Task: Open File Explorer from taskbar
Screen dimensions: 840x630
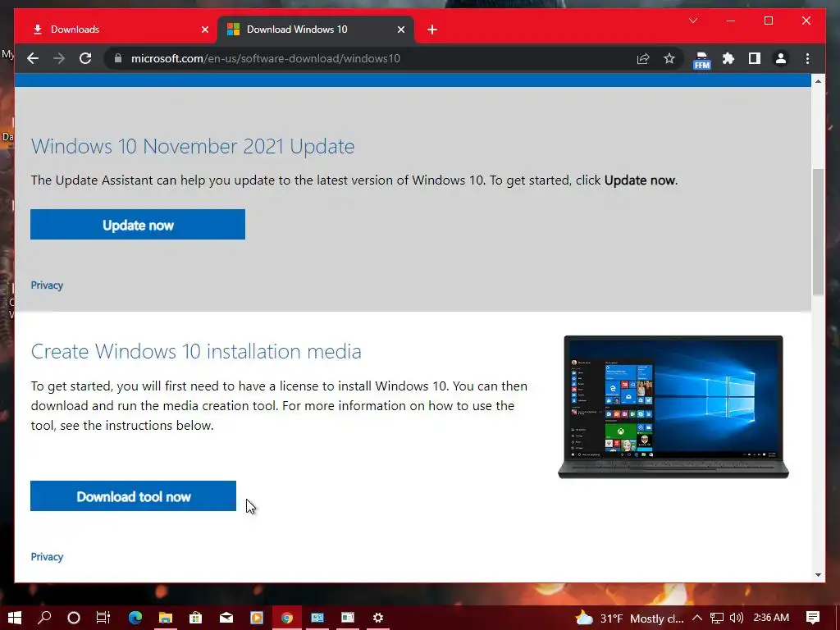Action: (166, 618)
